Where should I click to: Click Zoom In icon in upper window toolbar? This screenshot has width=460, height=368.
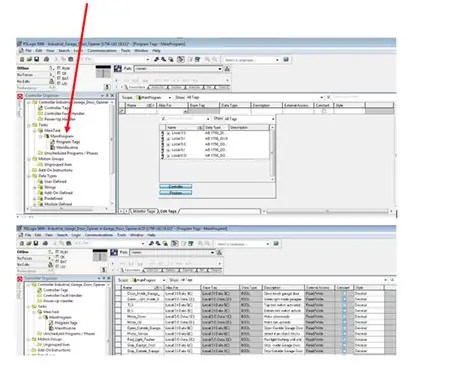point(207,59)
